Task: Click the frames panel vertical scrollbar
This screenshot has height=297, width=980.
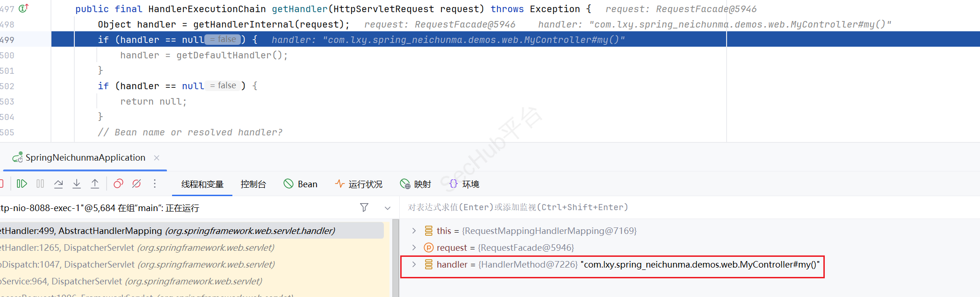Action: [396, 257]
